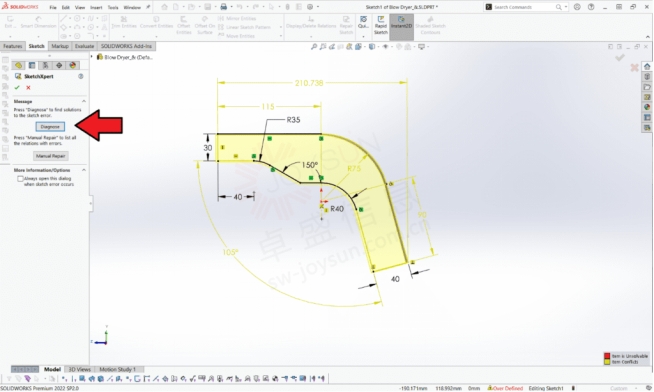Expand the Blow Dryer tree arrow

92,57
